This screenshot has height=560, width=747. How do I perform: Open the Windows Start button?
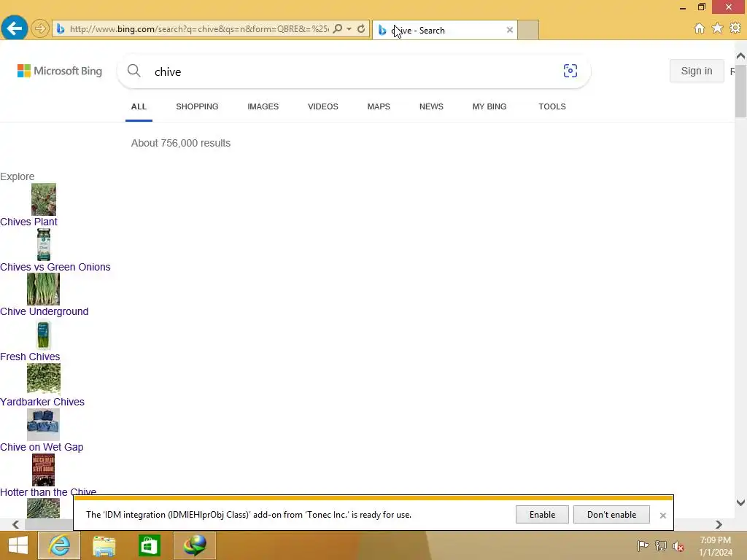coord(18,545)
